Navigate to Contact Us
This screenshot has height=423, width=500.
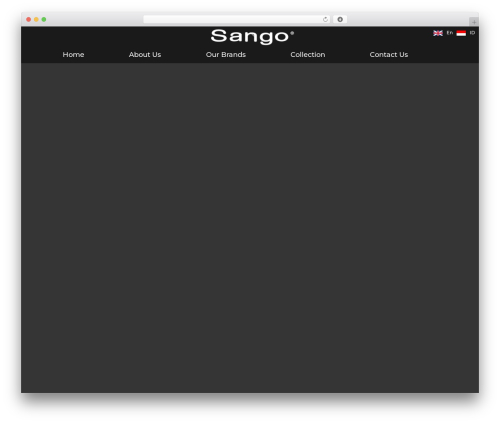(x=389, y=54)
